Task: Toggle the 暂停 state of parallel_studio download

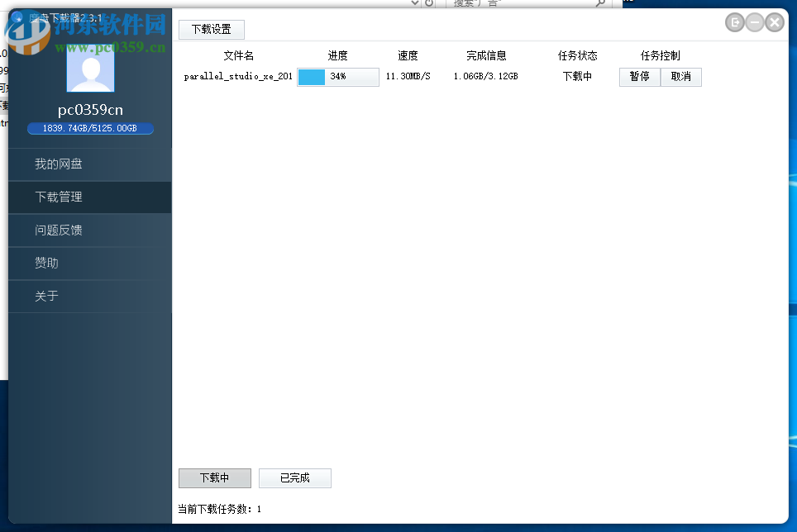Action: [x=639, y=77]
